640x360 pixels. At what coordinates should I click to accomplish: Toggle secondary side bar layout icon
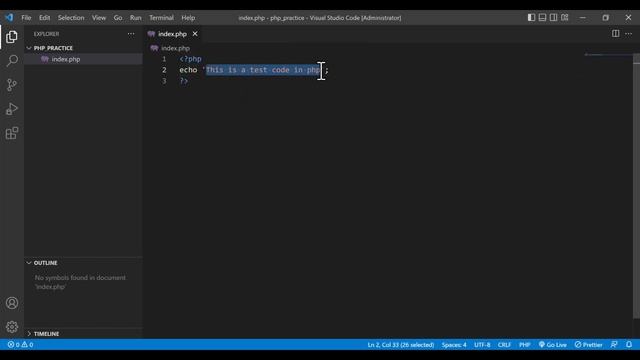pos(553,18)
